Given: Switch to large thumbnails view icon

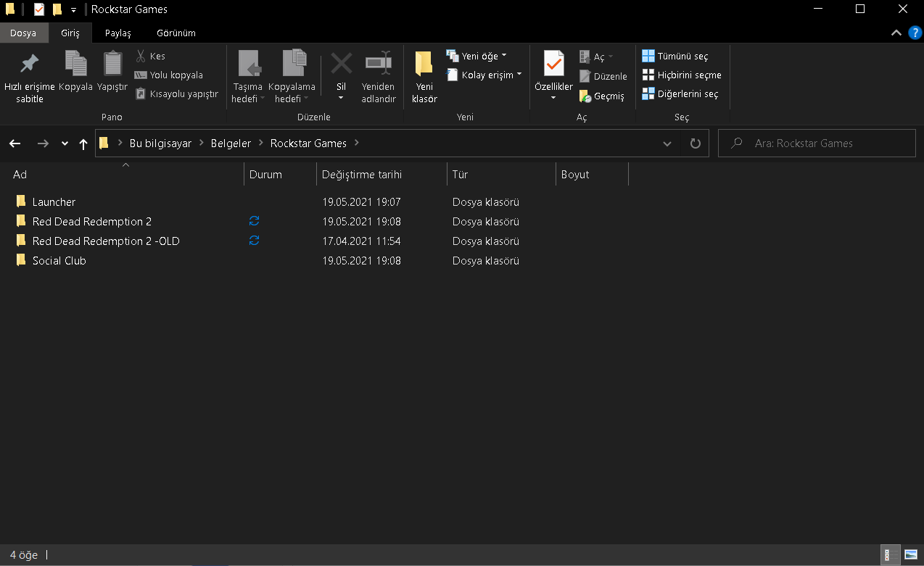Looking at the screenshot, I should click(910, 555).
